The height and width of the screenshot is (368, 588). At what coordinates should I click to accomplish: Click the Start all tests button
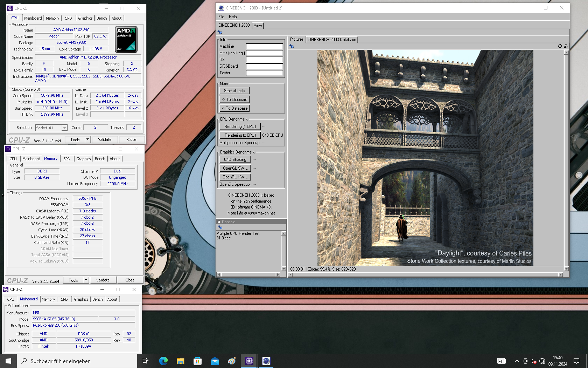234,91
